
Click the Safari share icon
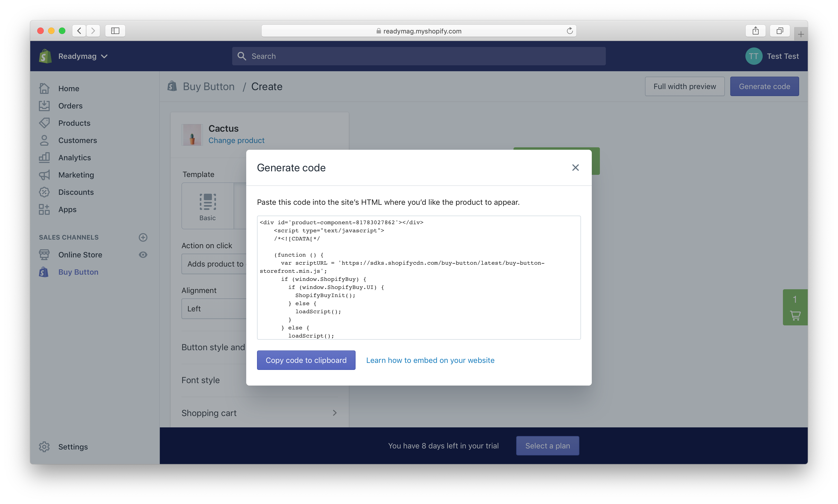tap(755, 31)
